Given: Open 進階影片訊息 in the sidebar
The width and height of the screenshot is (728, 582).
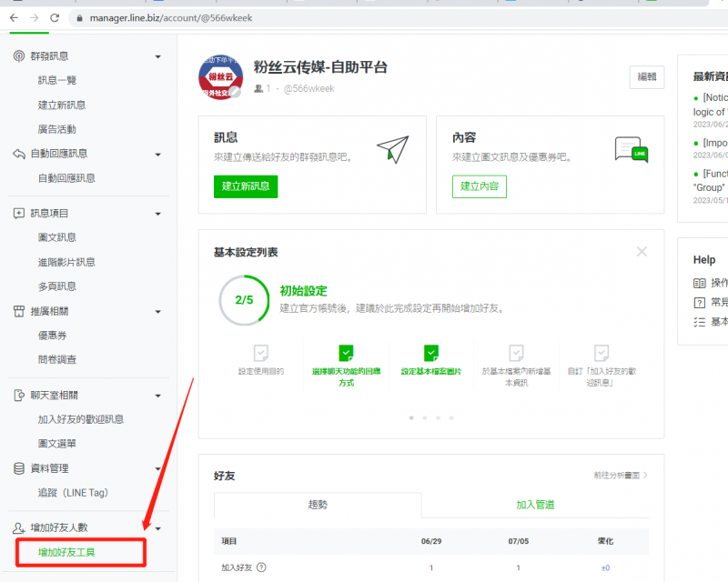Looking at the screenshot, I should 66,262.
